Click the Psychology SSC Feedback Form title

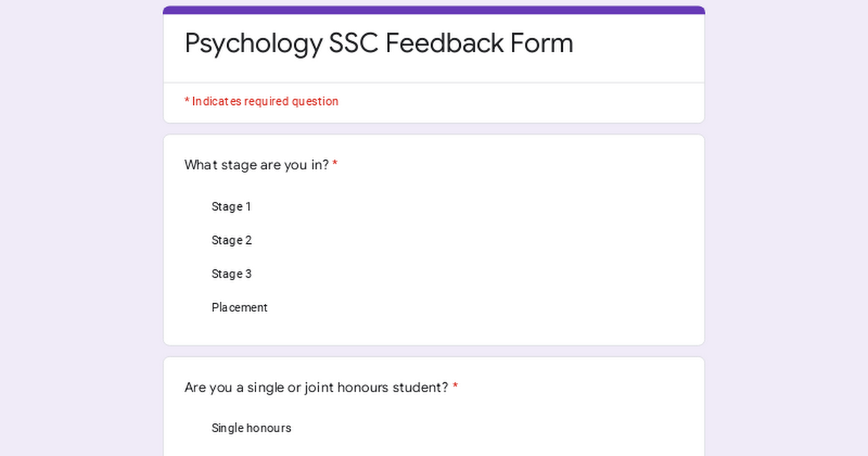pos(378,43)
